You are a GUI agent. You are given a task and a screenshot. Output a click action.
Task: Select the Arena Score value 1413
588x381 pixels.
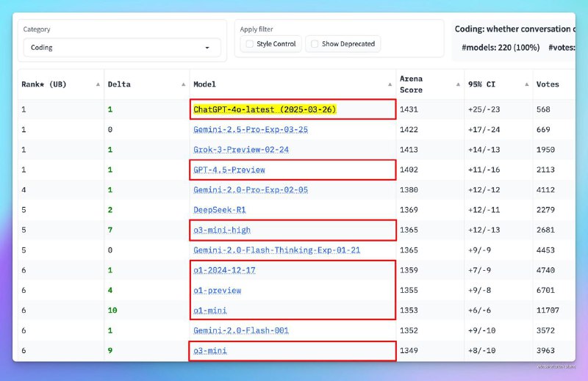coord(409,150)
